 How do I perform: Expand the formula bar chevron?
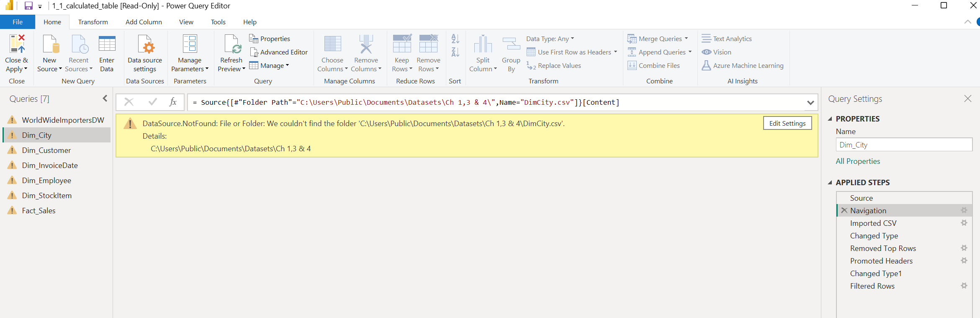tap(810, 103)
